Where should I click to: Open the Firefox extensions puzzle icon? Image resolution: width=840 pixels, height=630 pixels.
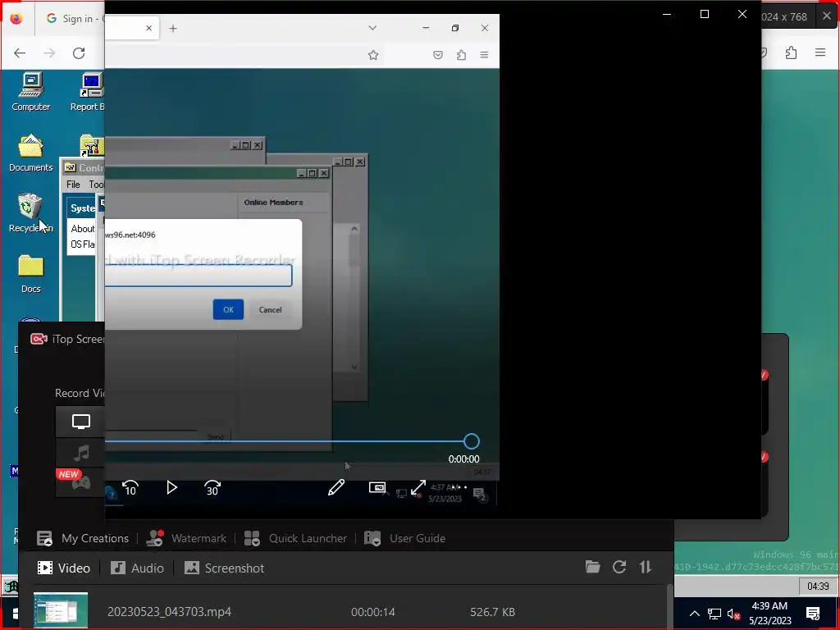791,52
